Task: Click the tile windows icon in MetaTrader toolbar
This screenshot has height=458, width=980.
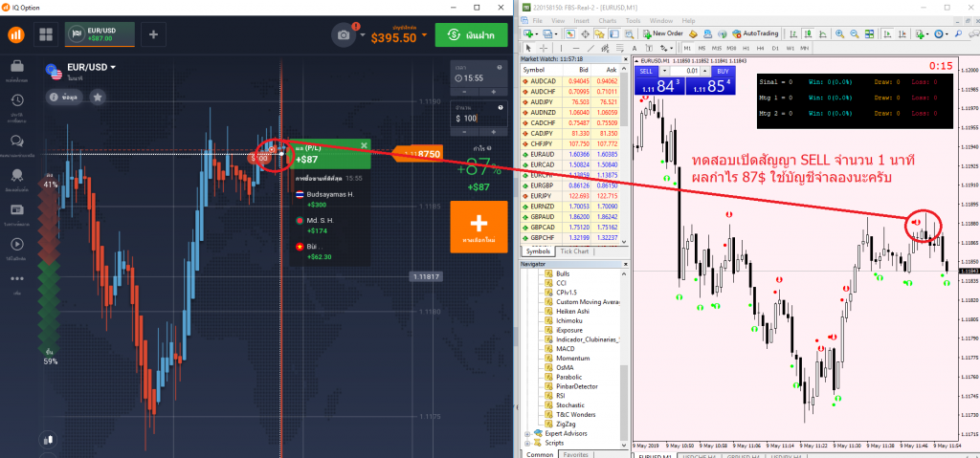Action: pos(869,33)
